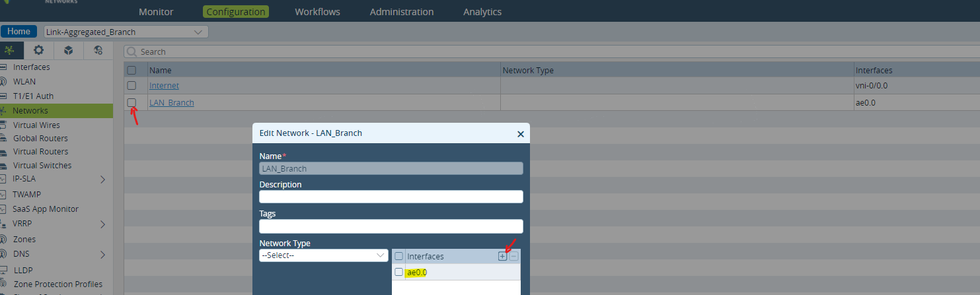Click the Name field in dialog
Image resolution: width=980 pixels, height=295 pixels.
click(391, 168)
